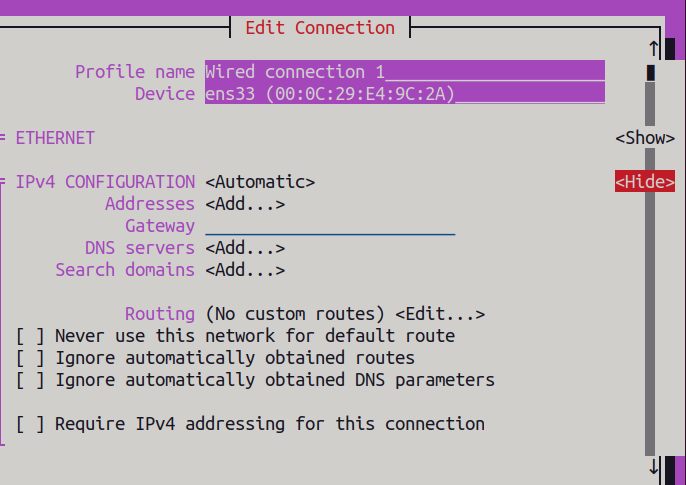Click the scroll up arrow
The height and width of the screenshot is (485, 686).
click(653, 49)
